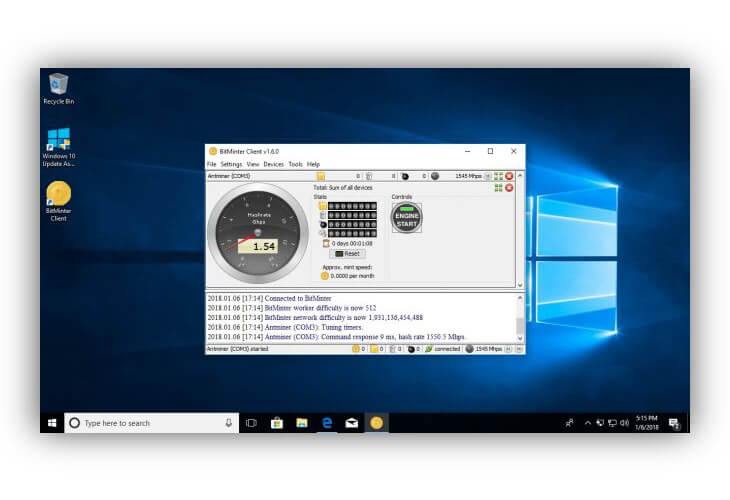
Task: Click the 'Total: Sum of all devices' label
Action: pyautogui.click(x=343, y=188)
